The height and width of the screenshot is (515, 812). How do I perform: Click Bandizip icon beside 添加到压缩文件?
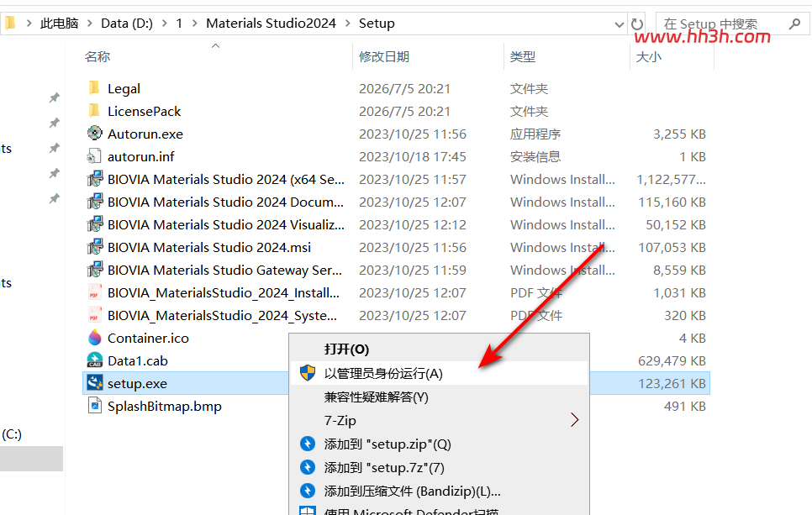click(x=308, y=491)
